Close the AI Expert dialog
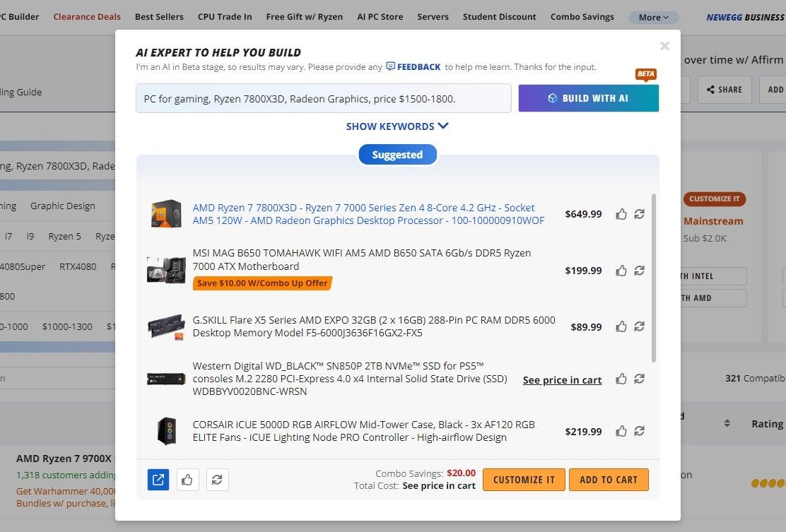 664,46
